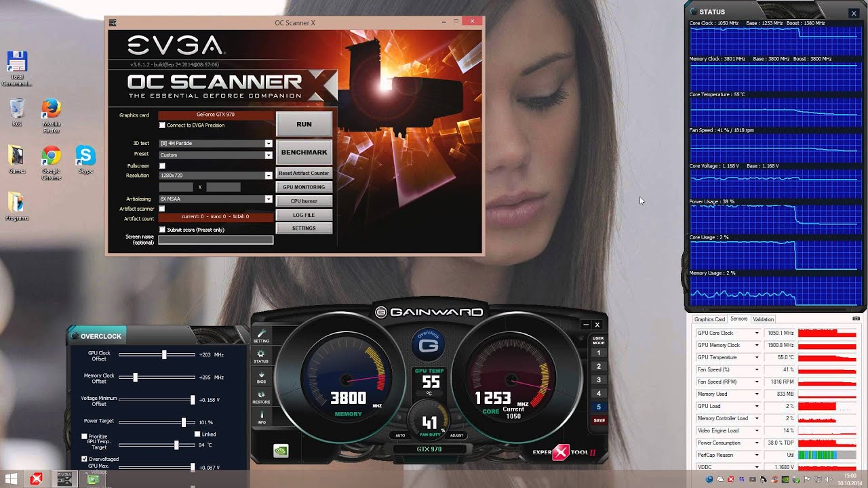Select user mode profile 1
This screenshot has height=488, width=868.
click(x=598, y=352)
